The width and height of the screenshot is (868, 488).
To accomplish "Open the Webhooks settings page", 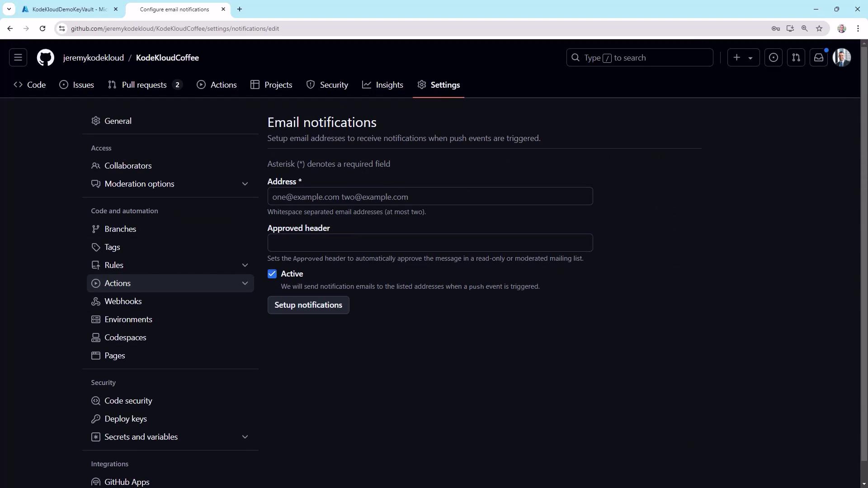I will click(123, 301).
